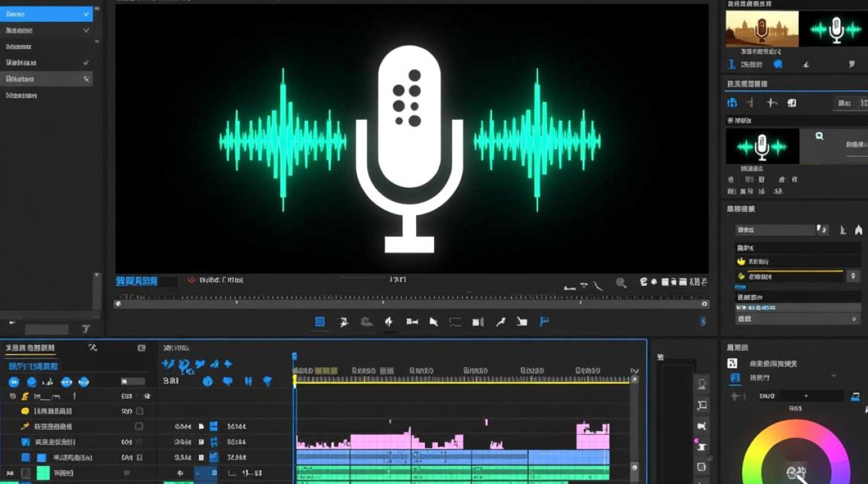Select the small waveform thumbnail beside the magnifier

click(762, 146)
